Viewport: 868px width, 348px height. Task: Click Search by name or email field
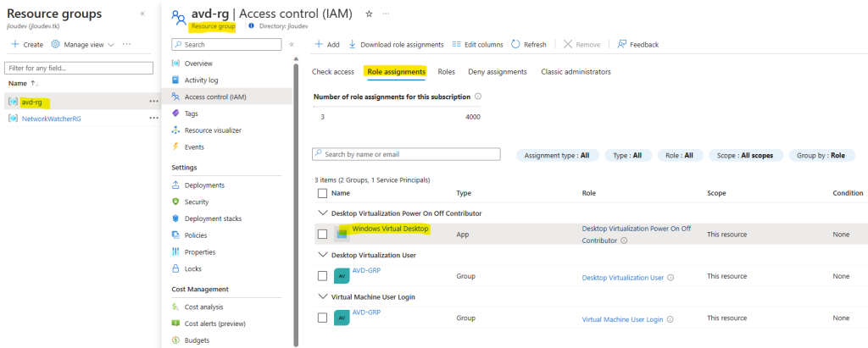click(x=406, y=154)
